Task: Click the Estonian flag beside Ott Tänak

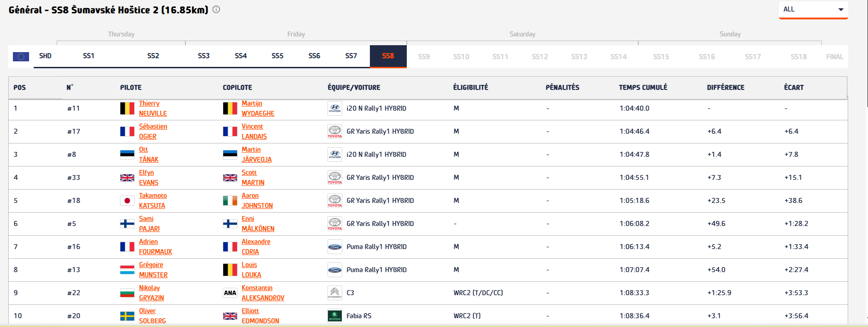Action: [127, 155]
